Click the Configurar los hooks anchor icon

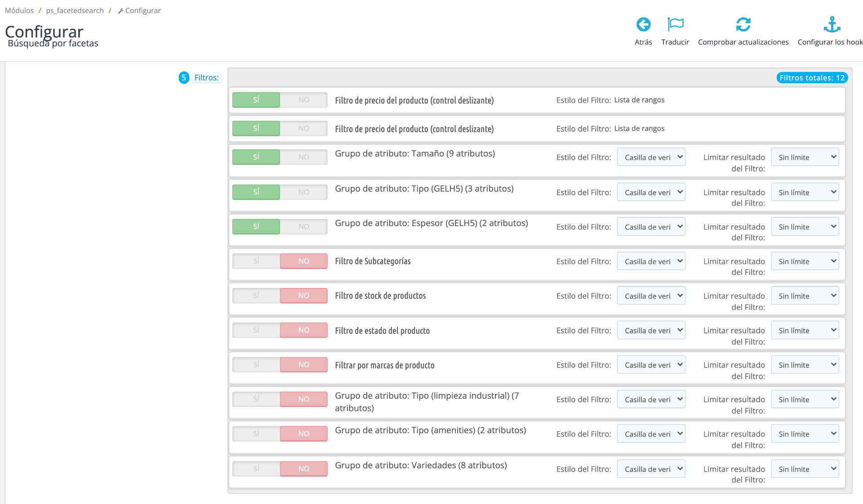[832, 24]
